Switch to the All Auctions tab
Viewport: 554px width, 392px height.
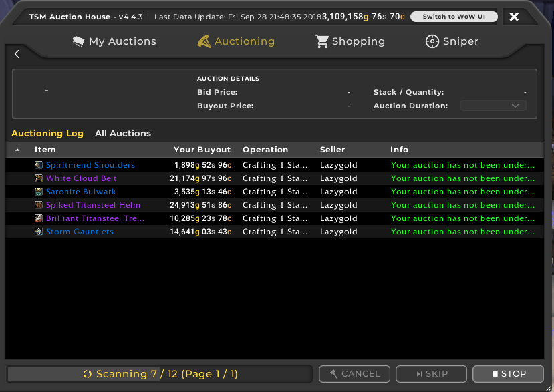click(x=122, y=133)
